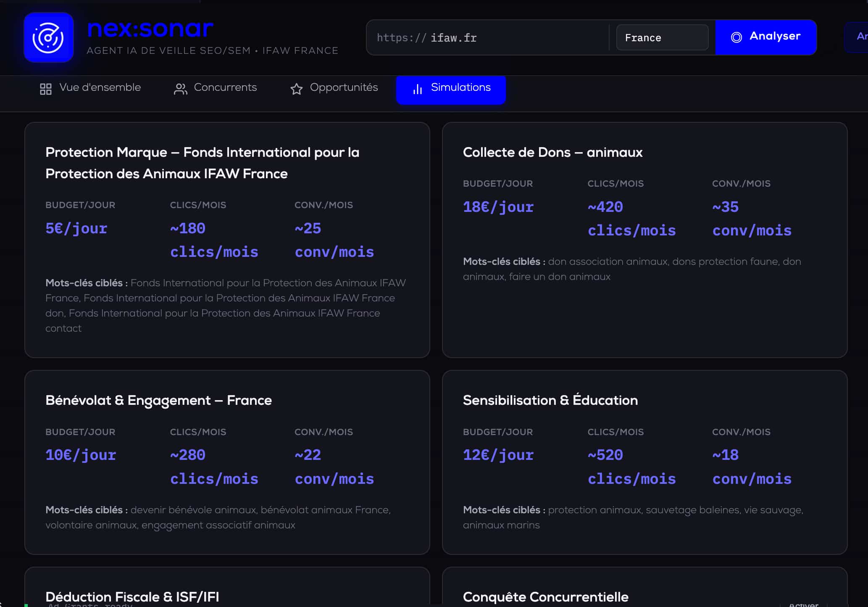Click CLICS/MOIS label in Protection Marque card
Image resolution: width=868 pixels, height=607 pixels.
(x=198, y=205)
